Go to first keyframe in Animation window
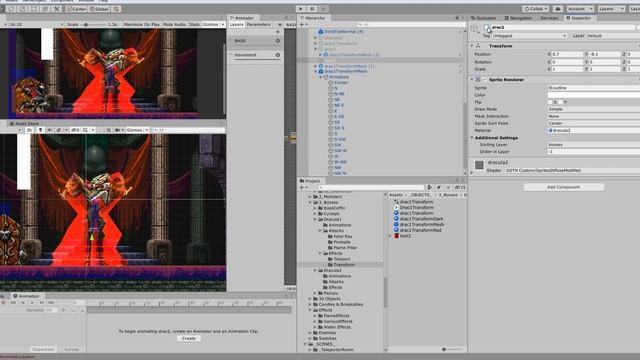Image resolution: width=640 pixels, height=360 pixels. coord(13,303)
